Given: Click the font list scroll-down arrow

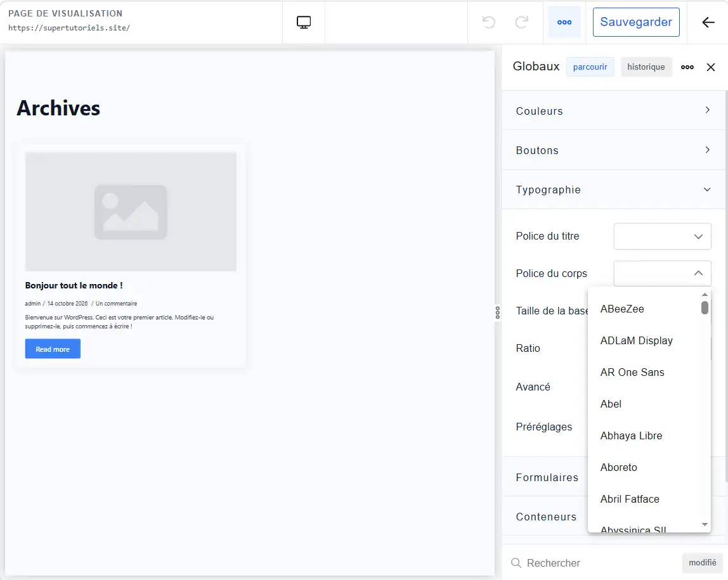Looking at the screenshot, I should point(705,524).
